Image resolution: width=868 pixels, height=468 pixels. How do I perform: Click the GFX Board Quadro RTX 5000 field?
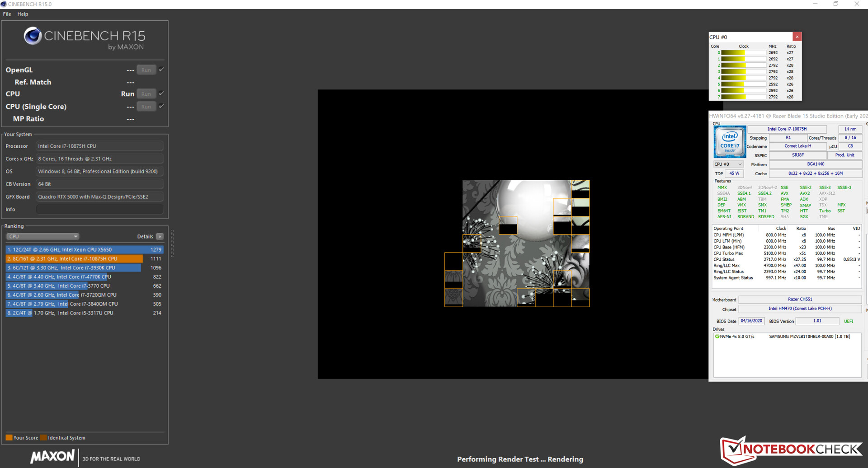pos(99,197)
